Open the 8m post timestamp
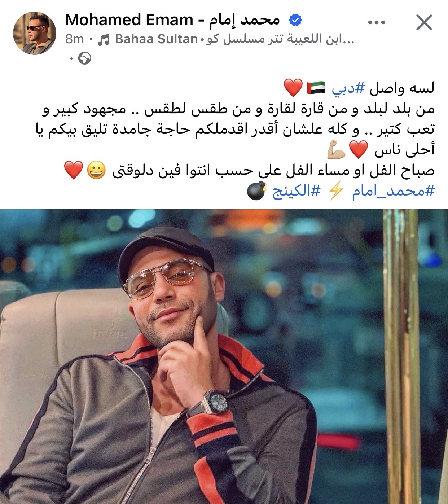The width and height of the screenshot is (448, 504). 75,39
